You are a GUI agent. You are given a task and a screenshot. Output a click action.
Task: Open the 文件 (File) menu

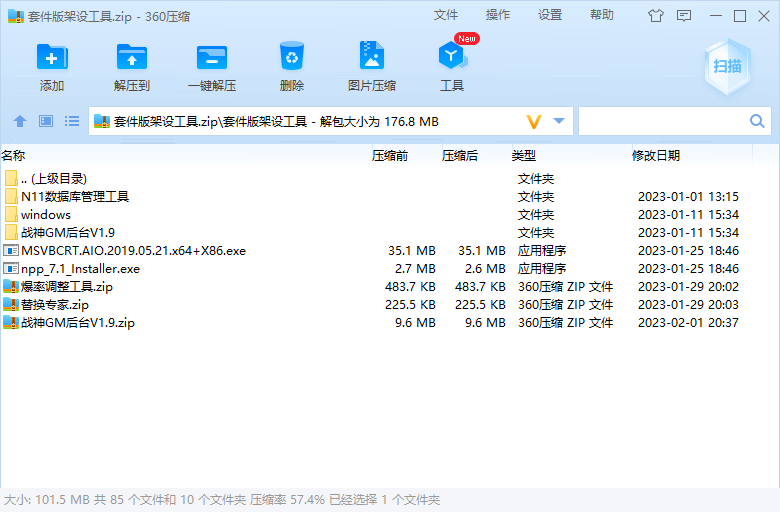pos(446,15)
